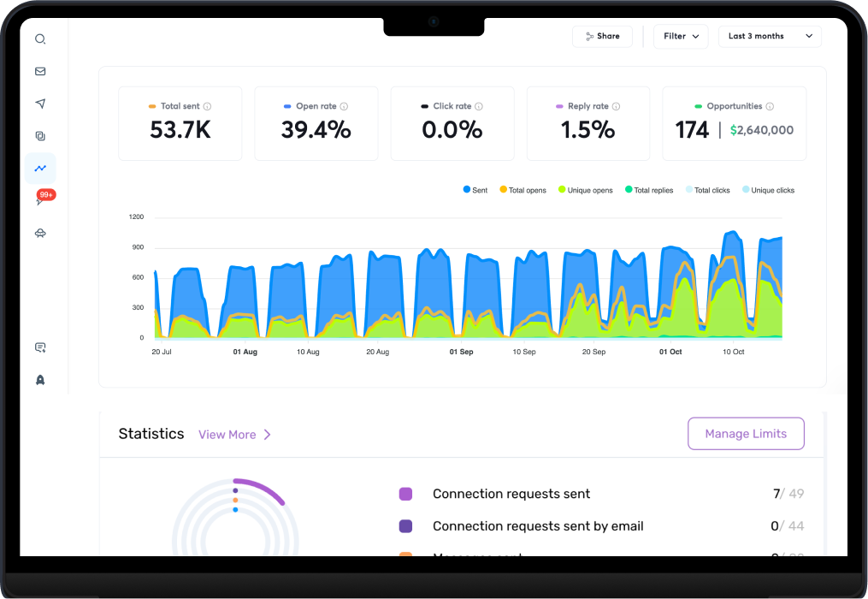The image size is (868, 599).
Task: Toggle the Sent series in chart legend
Action: click(x=475, y=190)
